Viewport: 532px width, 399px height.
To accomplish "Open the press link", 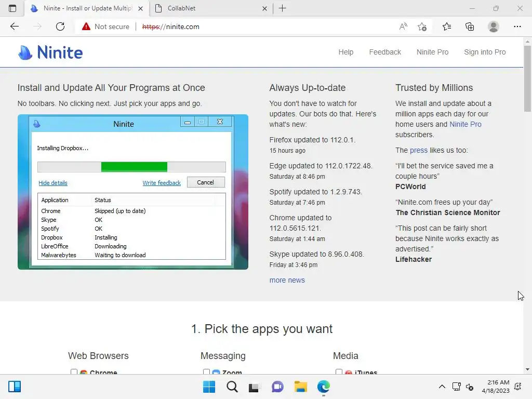I will click(x=419, y=150).
